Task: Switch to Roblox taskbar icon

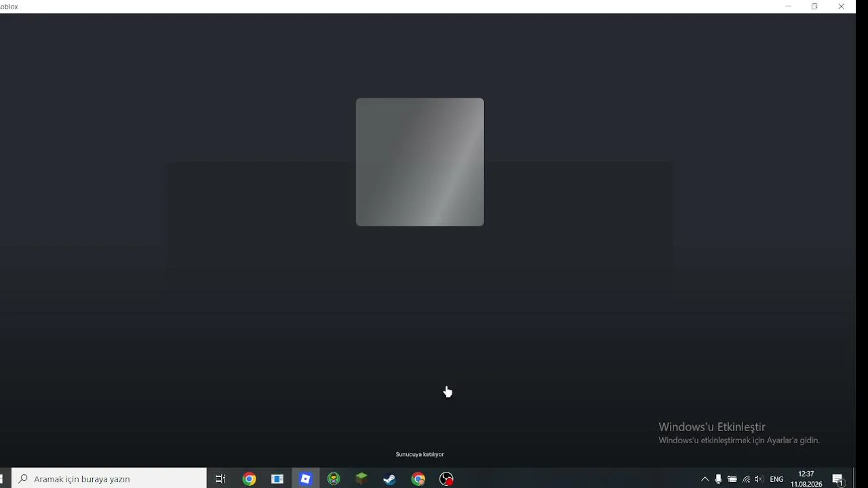Action: click(x=305, y=479)
